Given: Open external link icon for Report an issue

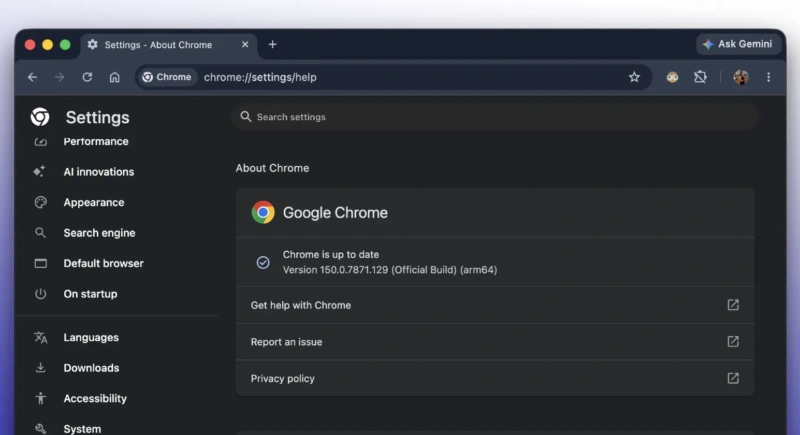Looking at the screenshot, I should pyautogui.click(x=733, y=342).
